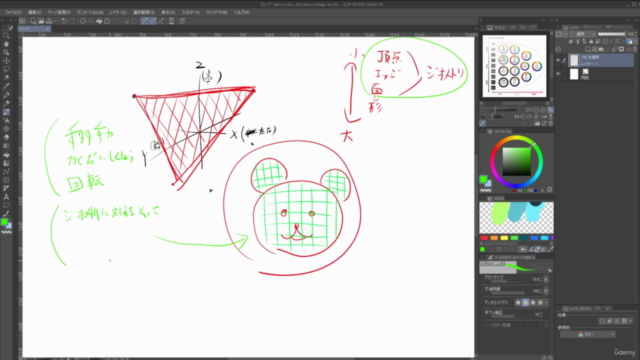Select the Text (A) tool
The height and width of the screenshot is (360, 640).
click(6, 197)
